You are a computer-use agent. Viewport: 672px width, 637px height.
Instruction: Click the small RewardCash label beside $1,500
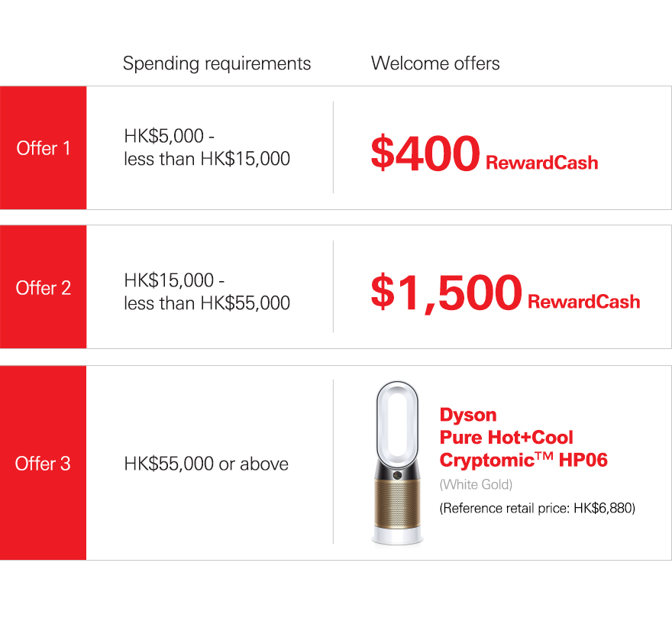(x=583, y=302)
